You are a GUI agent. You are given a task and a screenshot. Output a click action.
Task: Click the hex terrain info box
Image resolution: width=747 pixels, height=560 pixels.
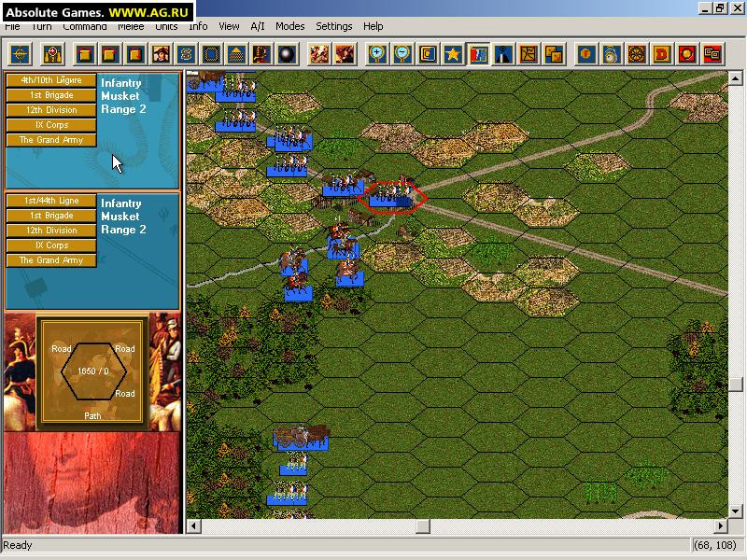pyautogui.click(x=92, y=371)
